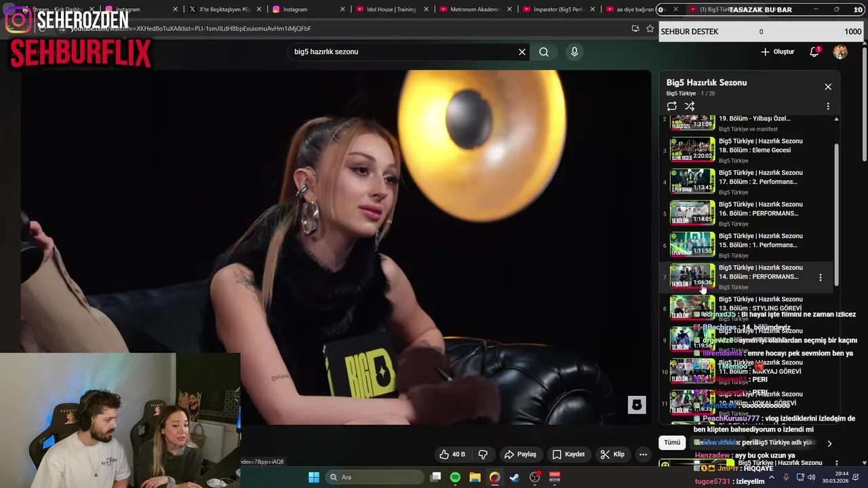
Task: Toggle playlist loop
Action: click(x=671, y=106)
